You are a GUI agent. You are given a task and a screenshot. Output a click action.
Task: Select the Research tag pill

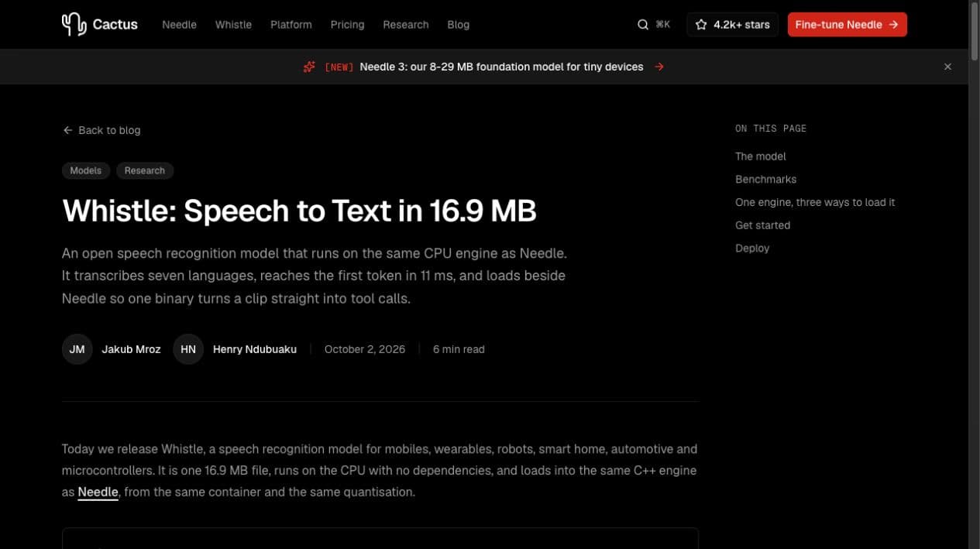point(145,170)
